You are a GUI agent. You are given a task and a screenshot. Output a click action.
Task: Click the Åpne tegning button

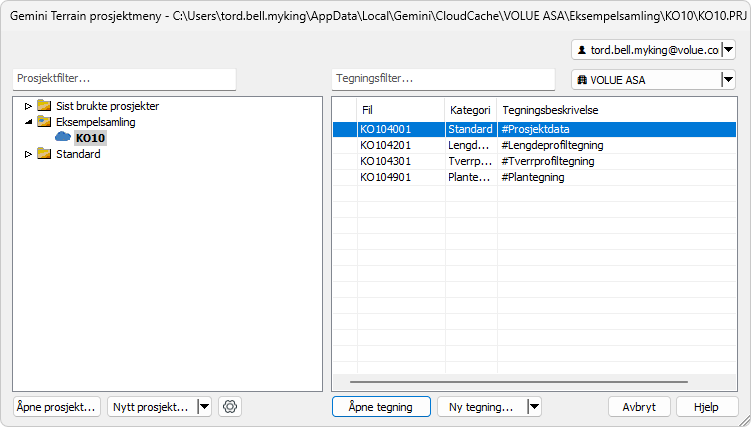[x=380, y=407]
